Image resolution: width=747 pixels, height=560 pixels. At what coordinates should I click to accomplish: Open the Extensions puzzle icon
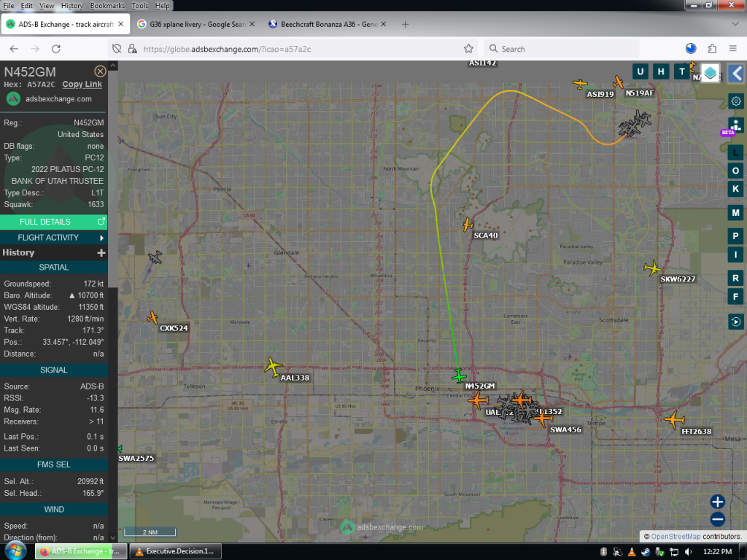coord(712,49)
